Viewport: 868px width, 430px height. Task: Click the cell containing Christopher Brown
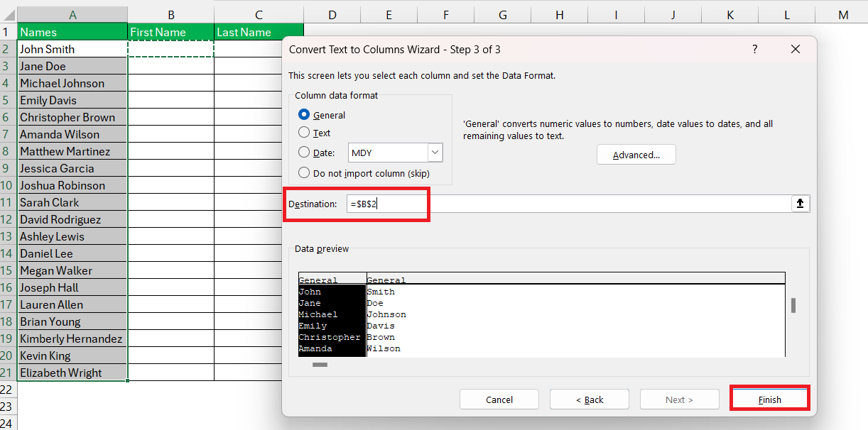click(x=72, y=117)
